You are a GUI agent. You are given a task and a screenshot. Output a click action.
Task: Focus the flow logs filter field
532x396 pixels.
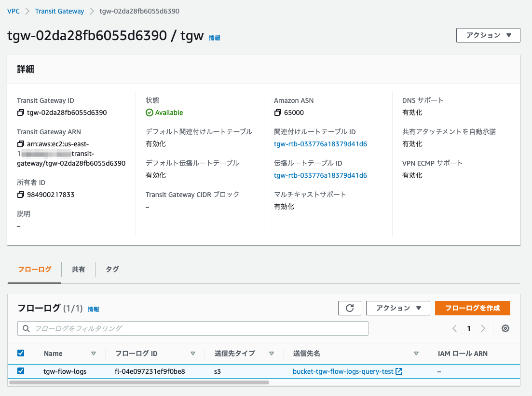pos(193,328)
